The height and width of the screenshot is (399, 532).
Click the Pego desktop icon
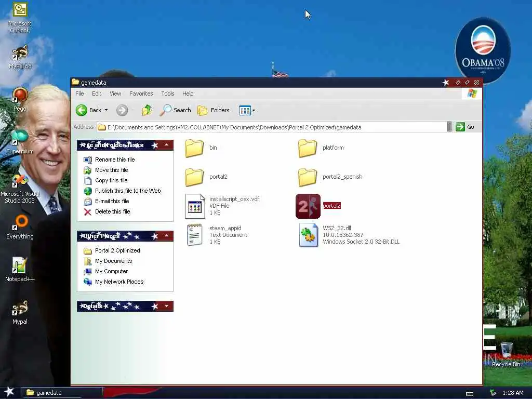20,95
